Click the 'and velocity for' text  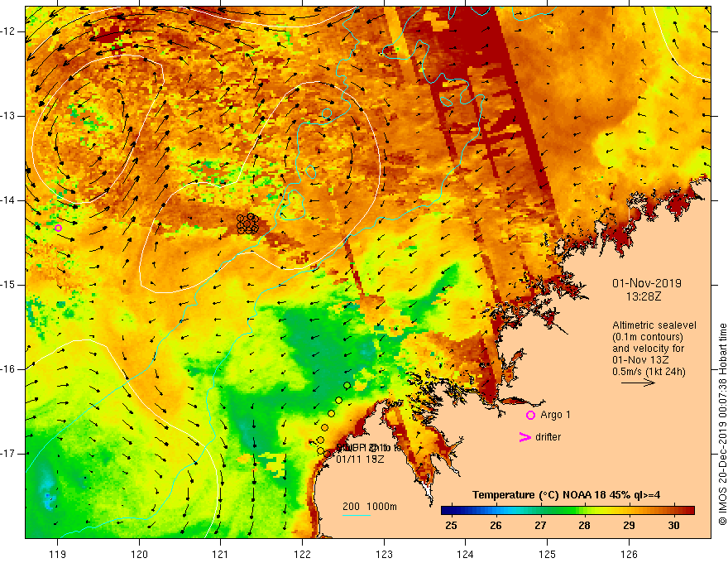point(648,349)
